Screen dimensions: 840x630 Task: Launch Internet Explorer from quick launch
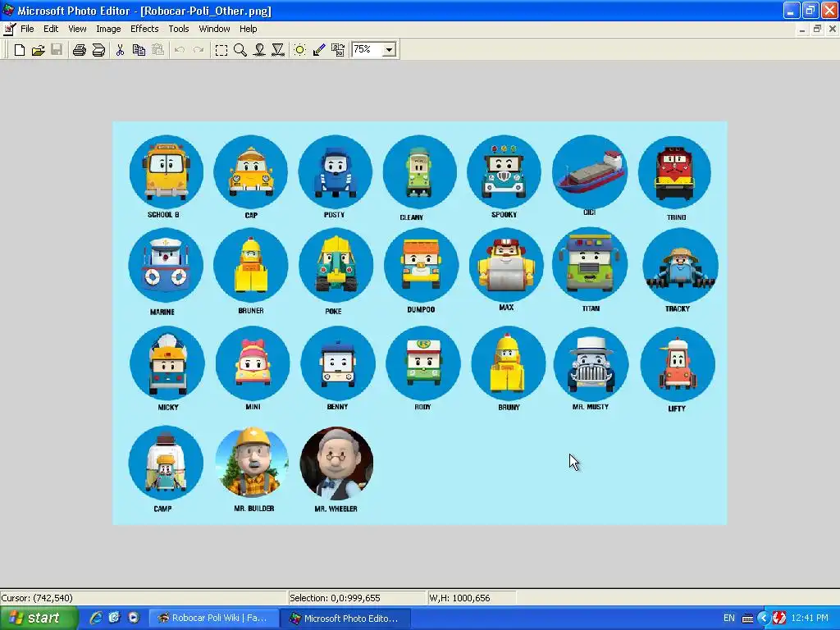[95, 618]
